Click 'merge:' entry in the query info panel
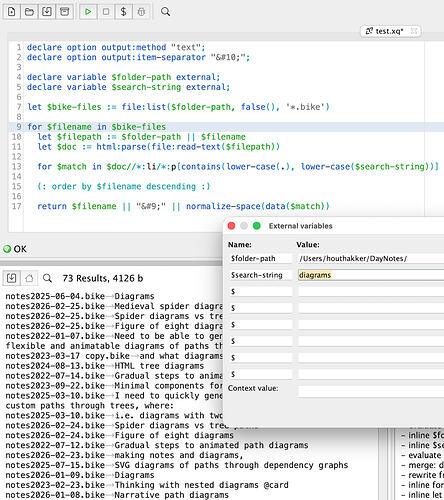444x500 pixels. pos(422,465)
